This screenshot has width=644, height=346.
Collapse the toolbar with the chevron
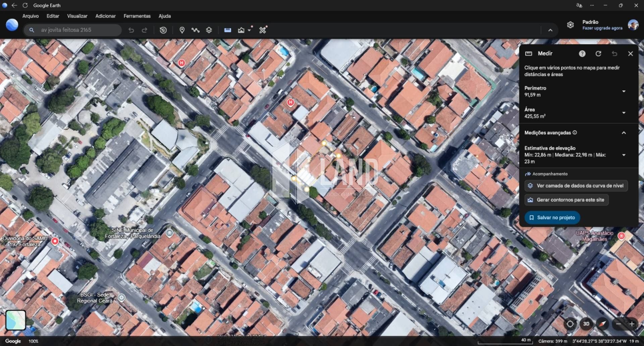tap(550, 30)
